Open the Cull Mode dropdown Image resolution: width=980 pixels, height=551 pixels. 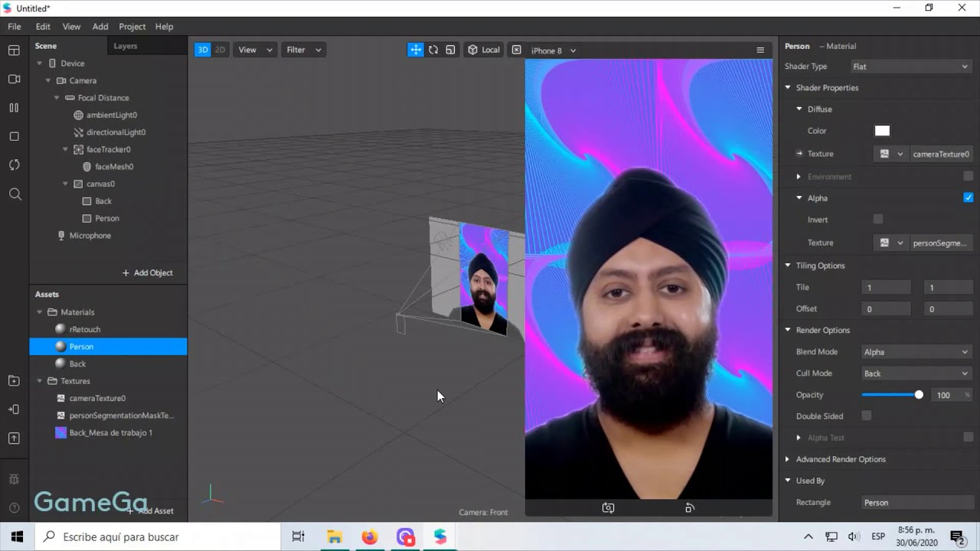pos(916,373)
